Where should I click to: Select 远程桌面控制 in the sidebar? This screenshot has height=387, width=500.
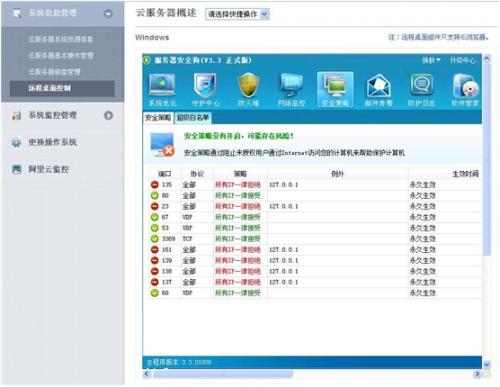(x=62, y=88)
